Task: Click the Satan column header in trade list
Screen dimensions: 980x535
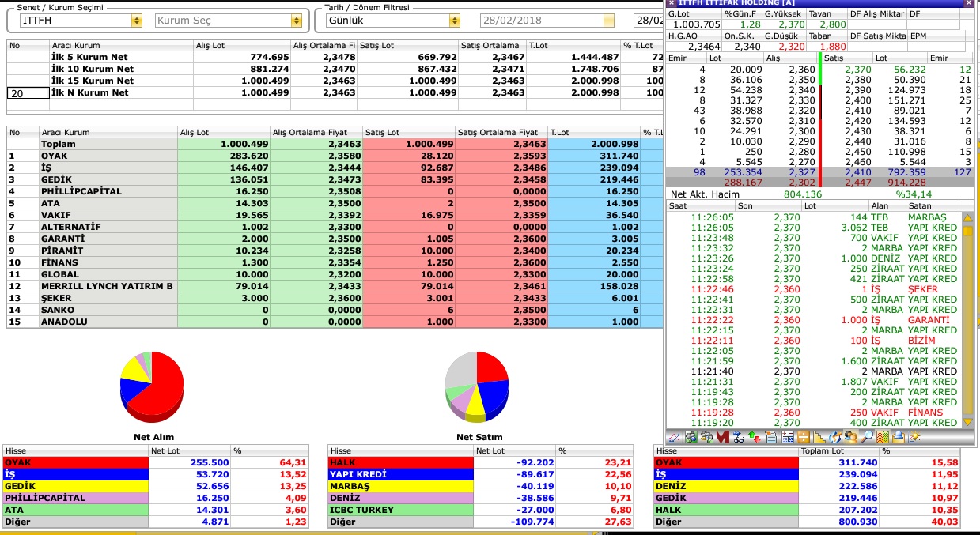Action: click(933, 205)
